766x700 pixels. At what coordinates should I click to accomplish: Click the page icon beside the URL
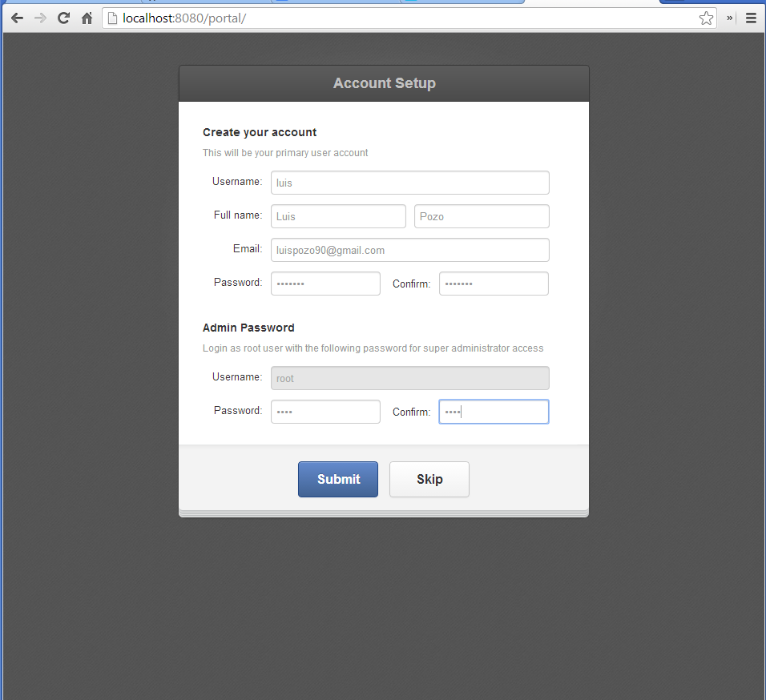tap(113, 18)
